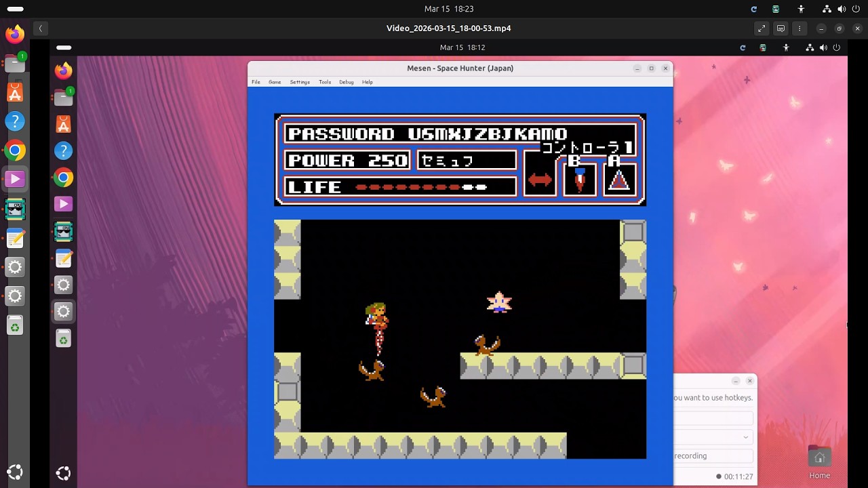Click the Activities pill in system top bar

pos(15,9)
